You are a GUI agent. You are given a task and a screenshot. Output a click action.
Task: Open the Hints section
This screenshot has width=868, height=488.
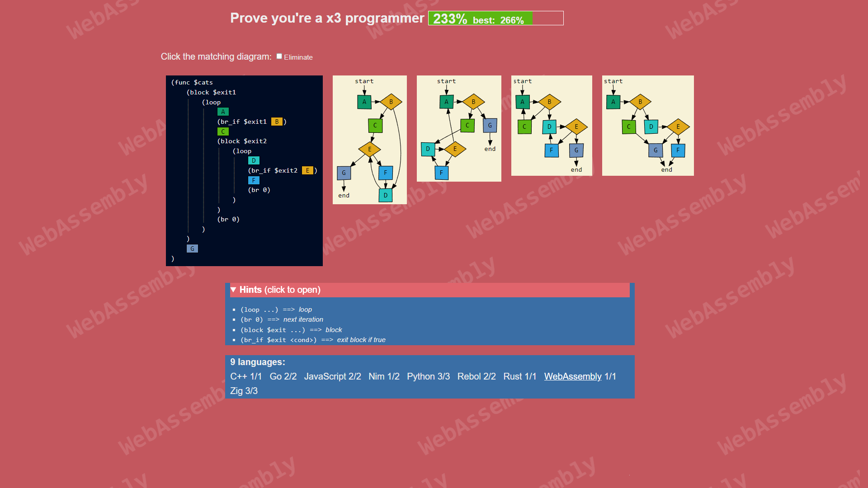pyautogui.click(x=275, y=290)
